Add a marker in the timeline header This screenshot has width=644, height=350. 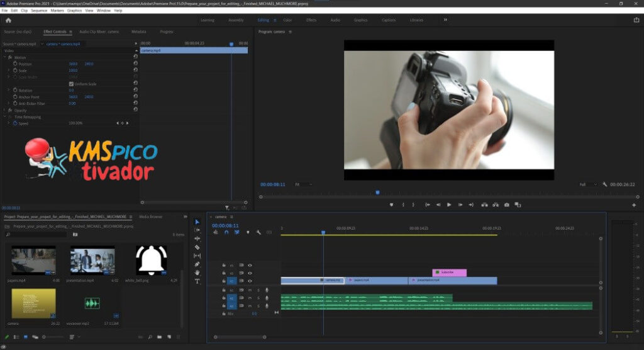pyautogui.click(x=248, y=232)
